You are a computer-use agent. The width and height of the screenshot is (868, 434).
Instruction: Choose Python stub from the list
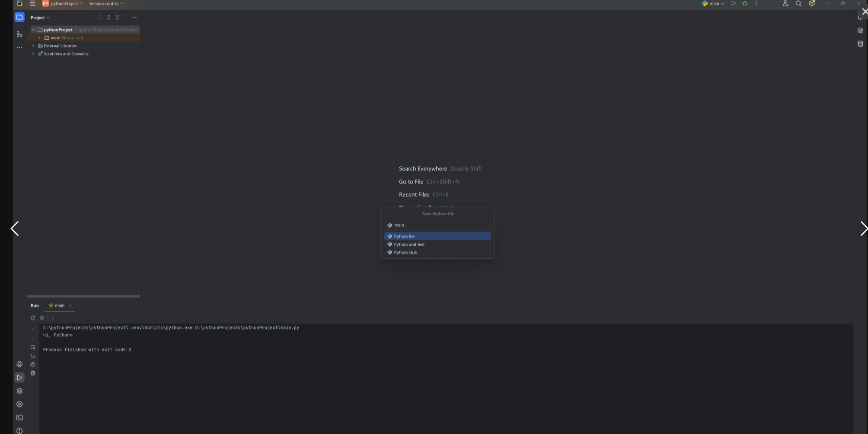click(x=405, y=253)
